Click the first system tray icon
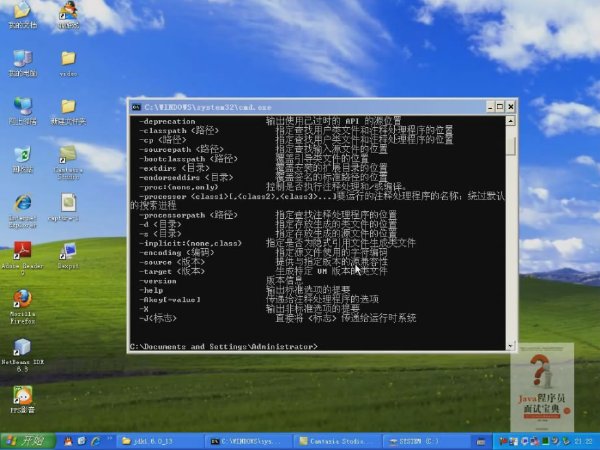Image resolution: width=600 pixels, height=450 pixels. (x=502, y=441)
